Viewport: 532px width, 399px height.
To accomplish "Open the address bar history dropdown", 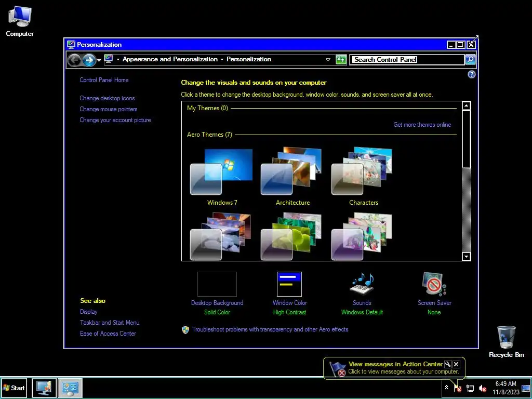I will tap(328, 59).
